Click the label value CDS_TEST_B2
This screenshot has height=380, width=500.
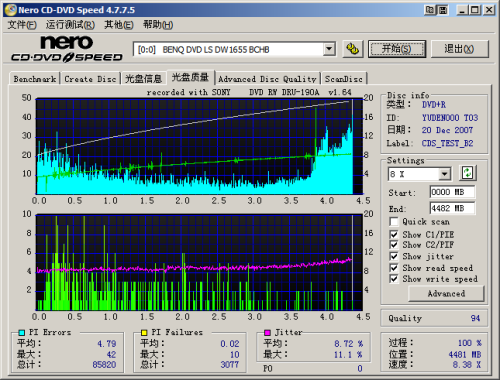pyautogui.click(x=448, y=143)
